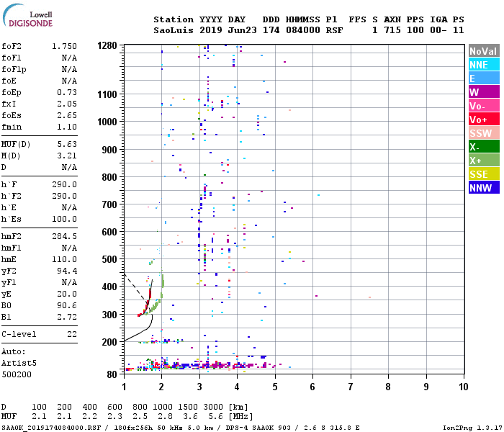This screenshot has width=504, height=432.
Task: Select the Vo+ red legend swatch
Action: [x=484, y=120]
